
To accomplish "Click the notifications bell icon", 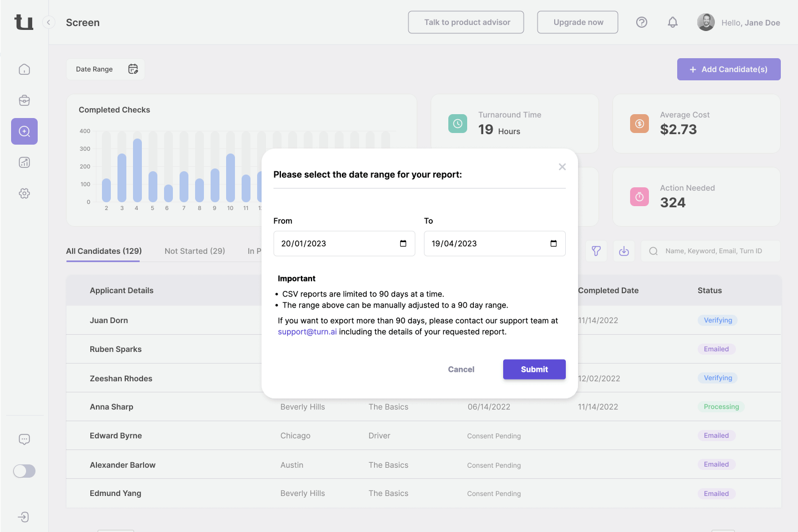I will click(672, 22).
